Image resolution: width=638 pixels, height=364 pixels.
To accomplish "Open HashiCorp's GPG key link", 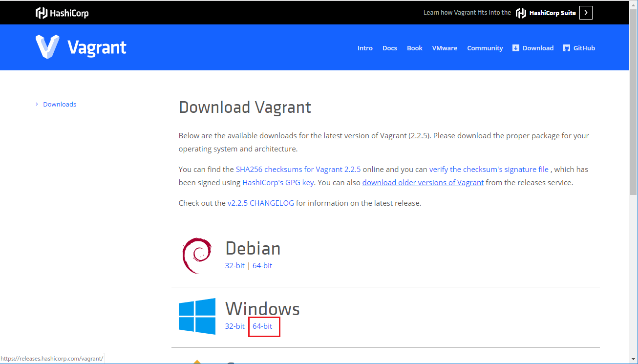I will coord(278,183).
